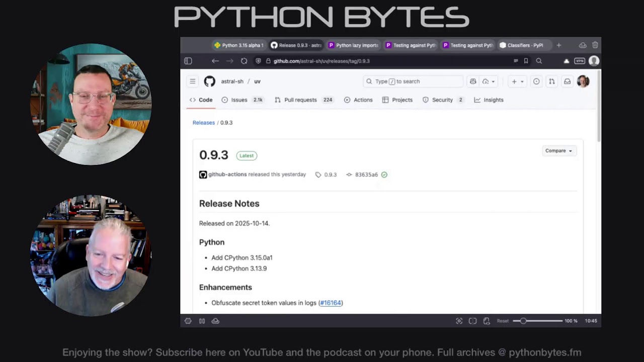Switch to the Issues tab

239,100
